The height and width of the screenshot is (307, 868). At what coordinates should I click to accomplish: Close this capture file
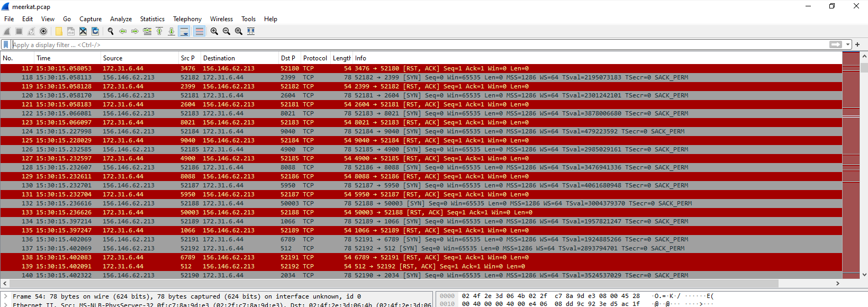pos(83,31)
